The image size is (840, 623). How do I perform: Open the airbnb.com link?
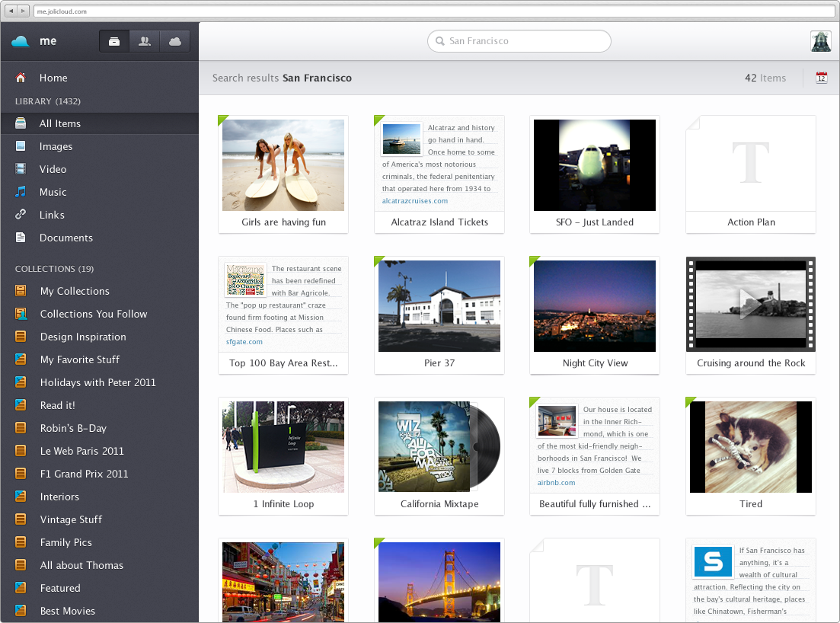556,483
